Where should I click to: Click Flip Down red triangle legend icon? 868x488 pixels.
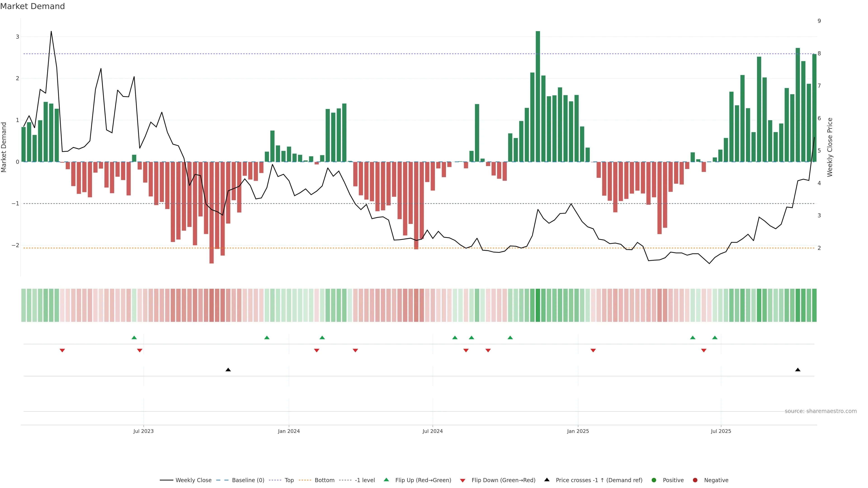click(463, 480)
